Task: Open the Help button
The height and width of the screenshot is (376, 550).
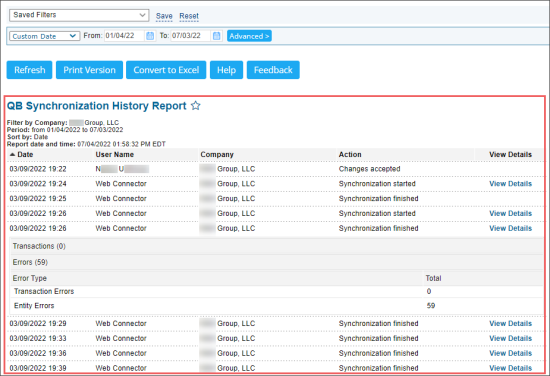Action: pos(226,70)
